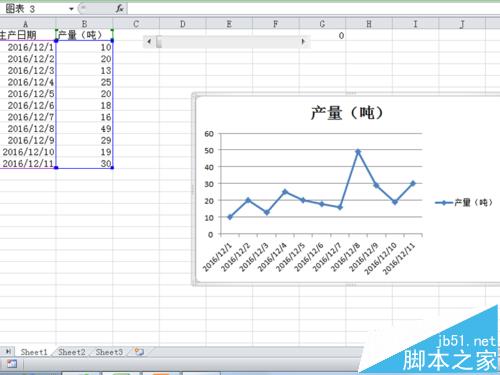The image size is (500, 375).
Task: Open the Name Box dropdown arrow
Action: click(x=71, y=9)
